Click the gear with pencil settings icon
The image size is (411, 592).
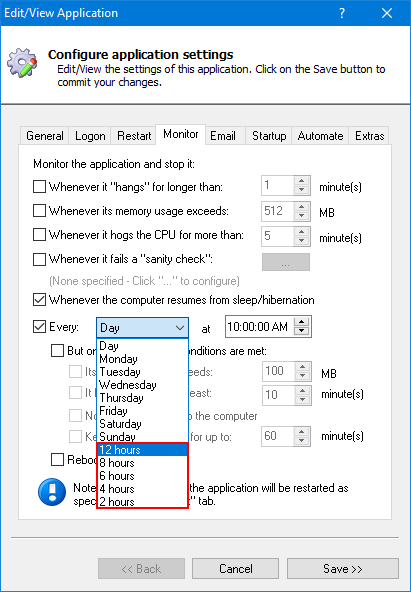click(x=23, y=63)
